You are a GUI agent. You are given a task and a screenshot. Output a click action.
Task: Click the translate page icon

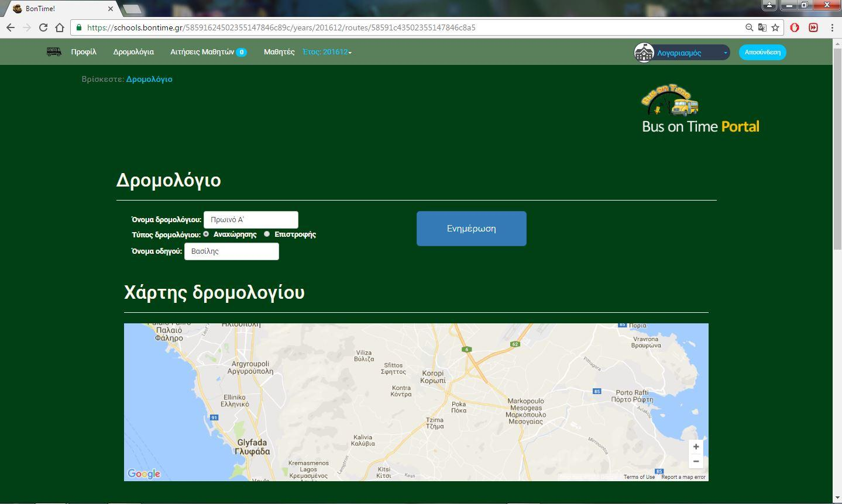762,27
